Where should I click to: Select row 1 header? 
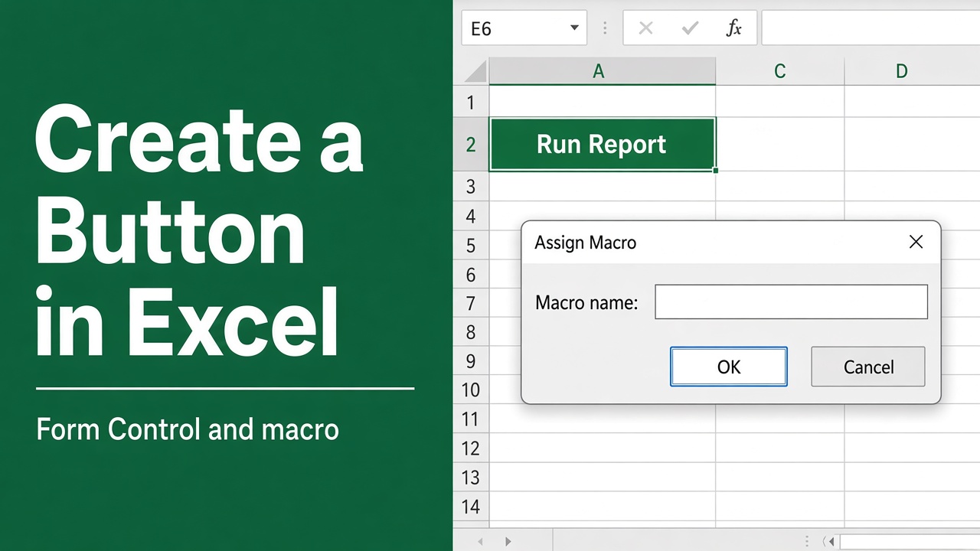click(x=471, y=102)
